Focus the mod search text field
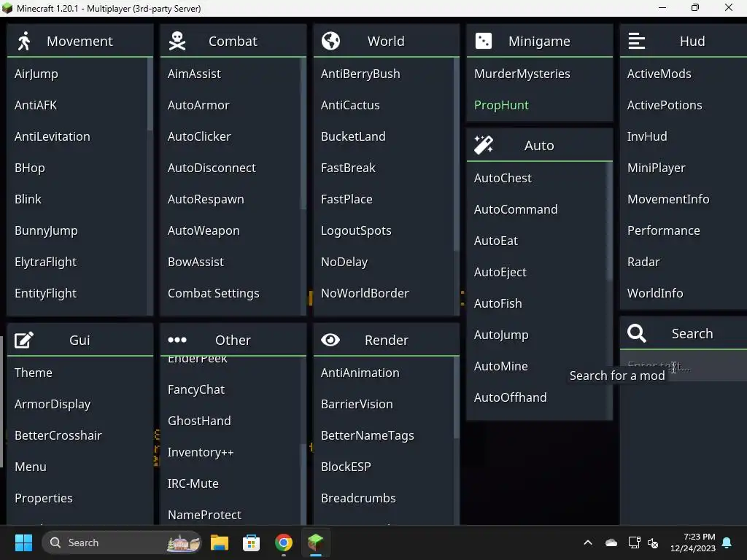Image resolution: width=747 pixels, height=560 pixels. pos(684,366)
